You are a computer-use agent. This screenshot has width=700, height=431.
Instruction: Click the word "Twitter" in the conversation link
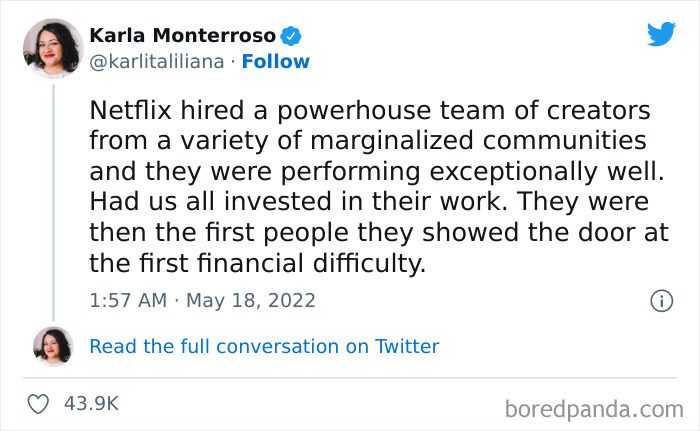407,347
